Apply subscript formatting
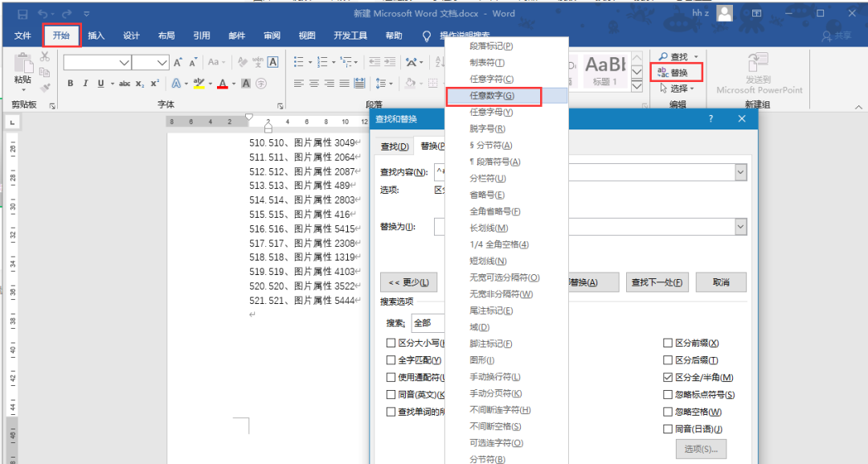868x464 pixels. click(x=140, y=84)
